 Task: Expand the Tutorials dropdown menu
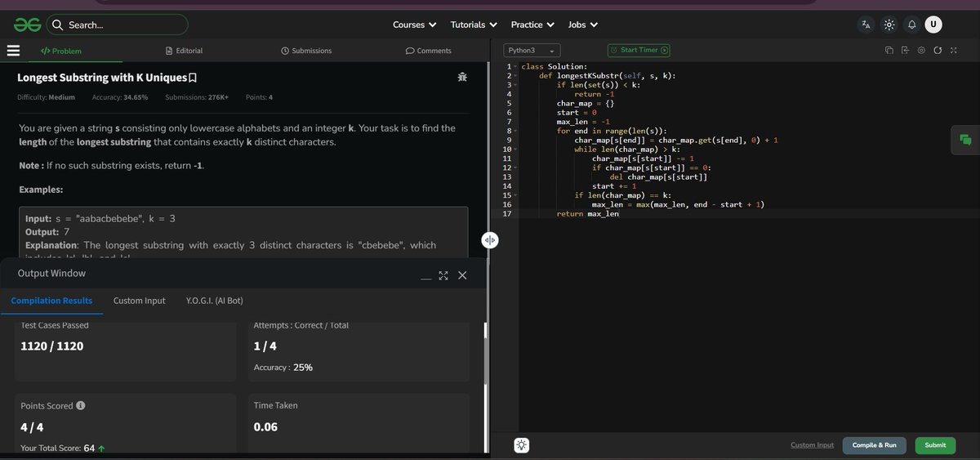(x=474, y=25)
